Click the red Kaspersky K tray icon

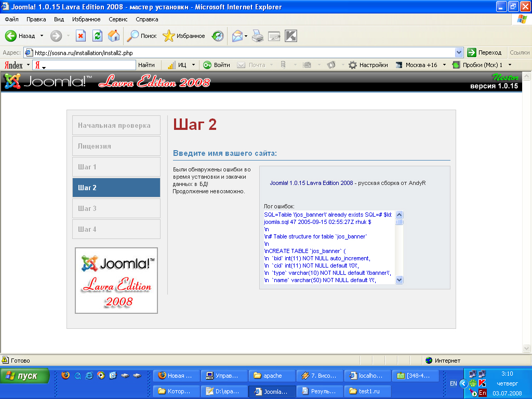[482, 383]
